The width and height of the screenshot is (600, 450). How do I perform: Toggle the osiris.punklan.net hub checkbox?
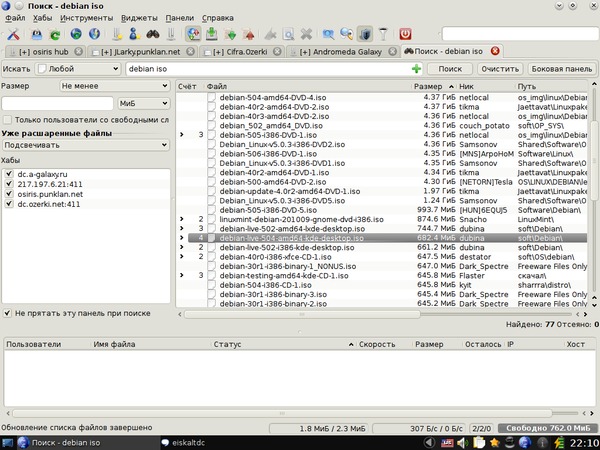point(9,194)
